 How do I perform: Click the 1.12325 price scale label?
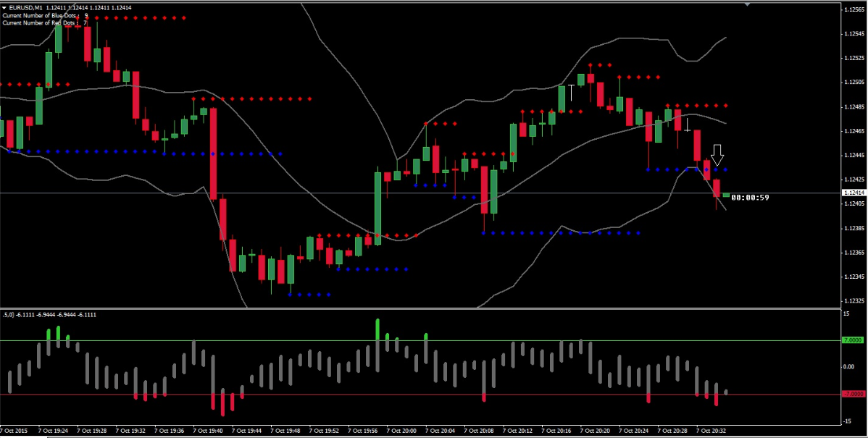point(854,301)
